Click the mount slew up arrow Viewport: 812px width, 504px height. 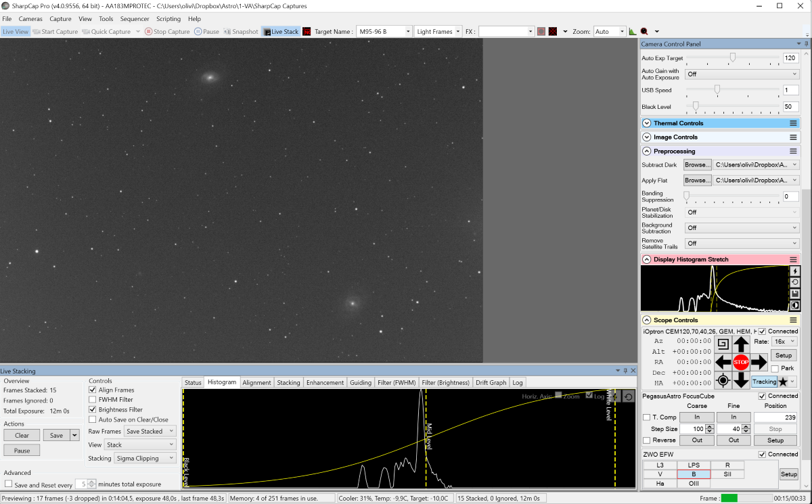(x=741, y=344)
